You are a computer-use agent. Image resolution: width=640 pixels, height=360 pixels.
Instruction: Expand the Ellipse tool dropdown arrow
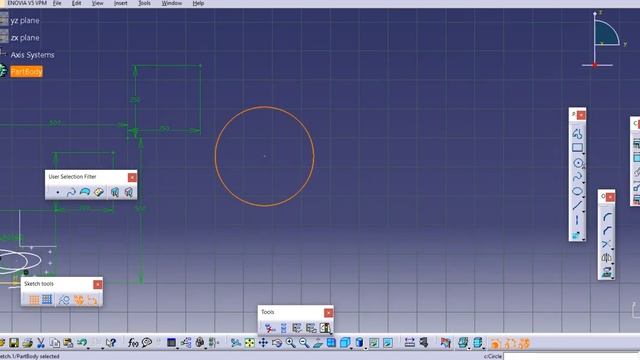584,197
